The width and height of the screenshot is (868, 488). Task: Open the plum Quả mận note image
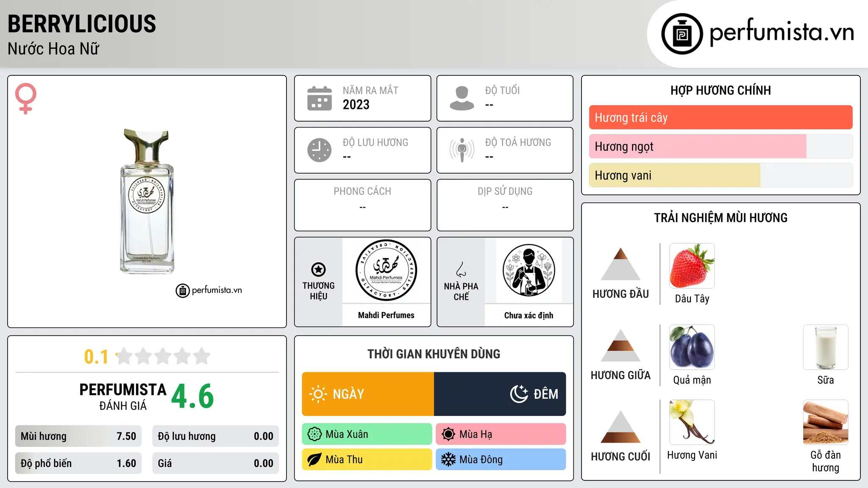point(692,347)
